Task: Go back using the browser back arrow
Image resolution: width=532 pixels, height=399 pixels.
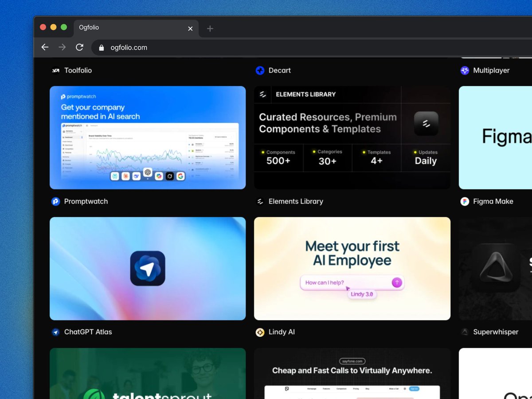Action: [45, 47]
